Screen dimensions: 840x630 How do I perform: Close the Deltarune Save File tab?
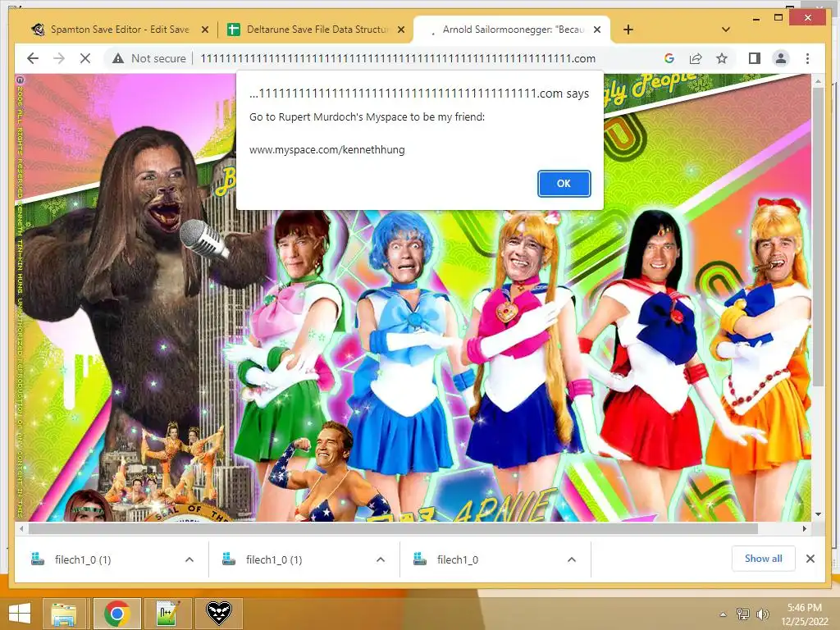coord(400,30)
